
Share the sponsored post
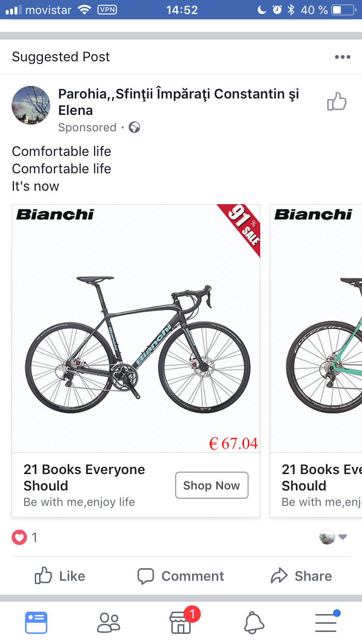pyautogui.click(x=302, y=576)
